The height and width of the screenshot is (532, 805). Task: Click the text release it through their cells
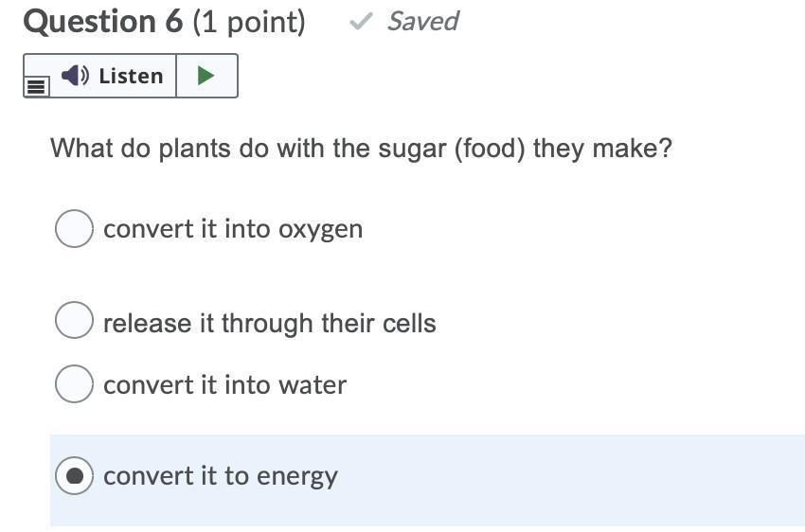(x=270, y=323)
